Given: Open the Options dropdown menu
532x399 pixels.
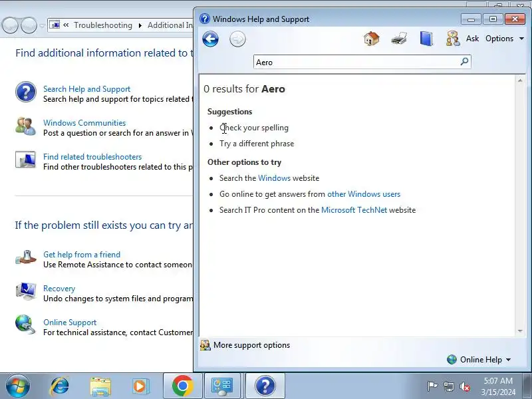Looking at the screenshot, I should (x=505, y=39).
